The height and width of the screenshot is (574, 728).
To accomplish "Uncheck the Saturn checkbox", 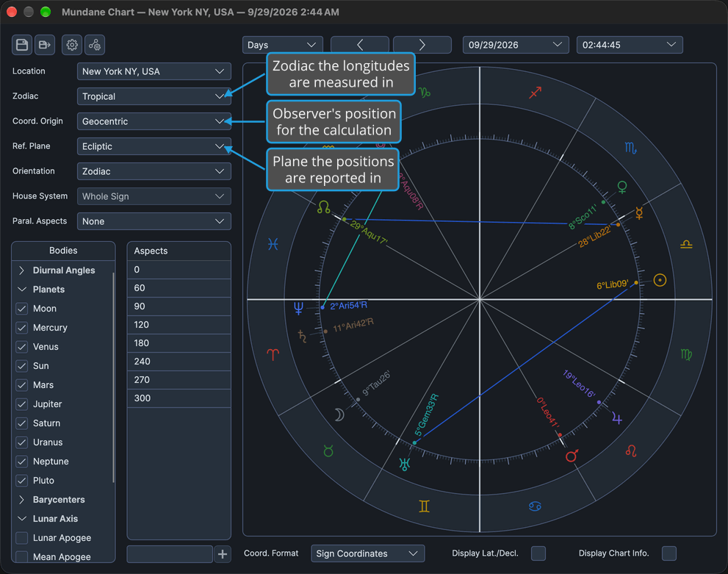I will (x=22, y=423).
